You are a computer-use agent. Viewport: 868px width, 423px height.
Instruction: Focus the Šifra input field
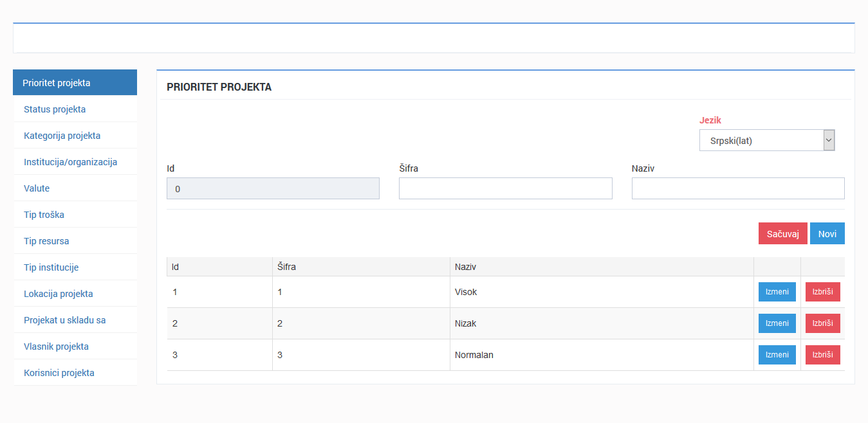pyautogui.click(x=505, y=188)
